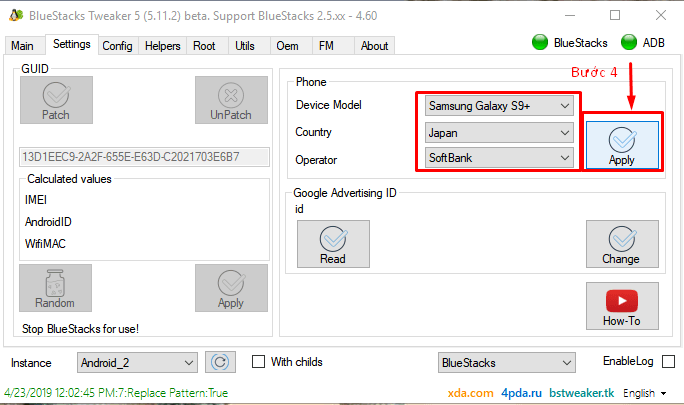Open the Device Model dropdown
Screen dimensions: 684x405
[499, 106]
